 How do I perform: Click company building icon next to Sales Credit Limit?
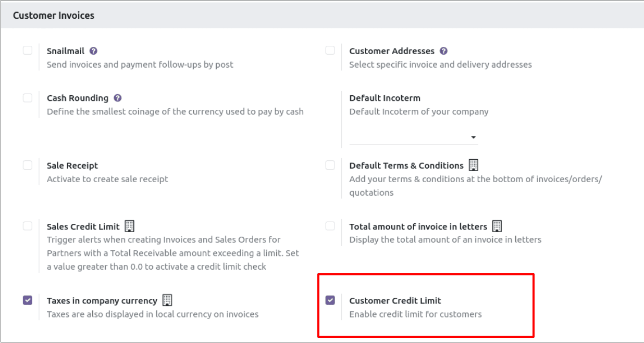130,226
